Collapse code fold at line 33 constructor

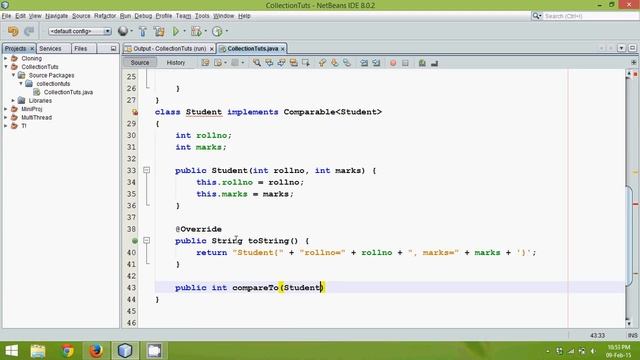[147, 170]
